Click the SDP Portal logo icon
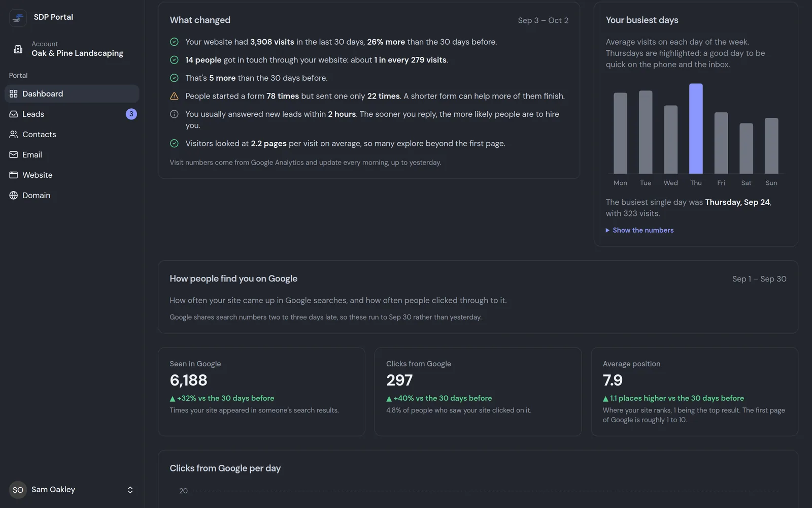Viewport: 812px width, 508px height. click(18, 18)
